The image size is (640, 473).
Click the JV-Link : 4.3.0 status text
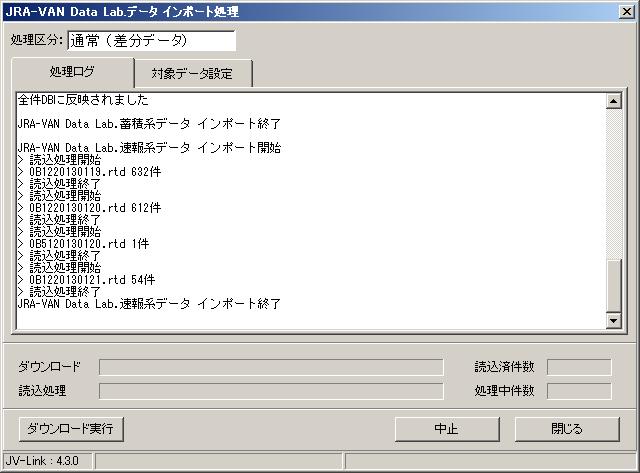(42, 461)
